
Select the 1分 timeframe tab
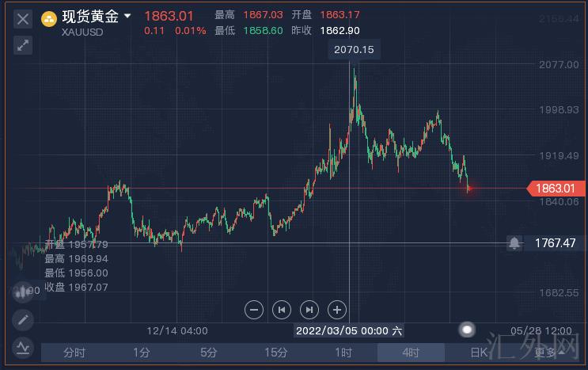[x=142, y=353]
